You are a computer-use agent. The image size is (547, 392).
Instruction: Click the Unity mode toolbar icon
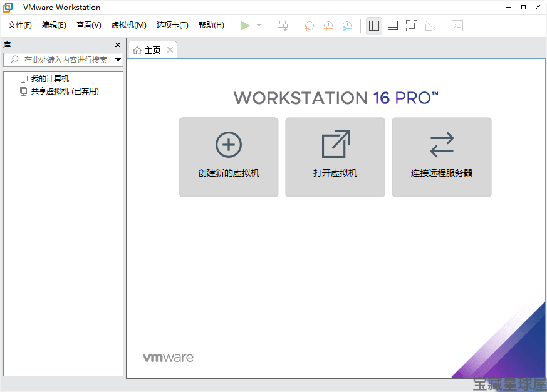[x=430, y=26]
